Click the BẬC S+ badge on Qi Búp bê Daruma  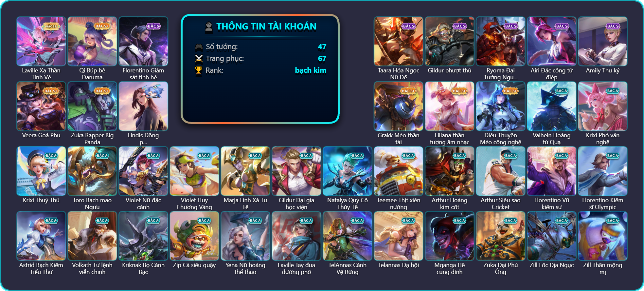tap(102, 26)
